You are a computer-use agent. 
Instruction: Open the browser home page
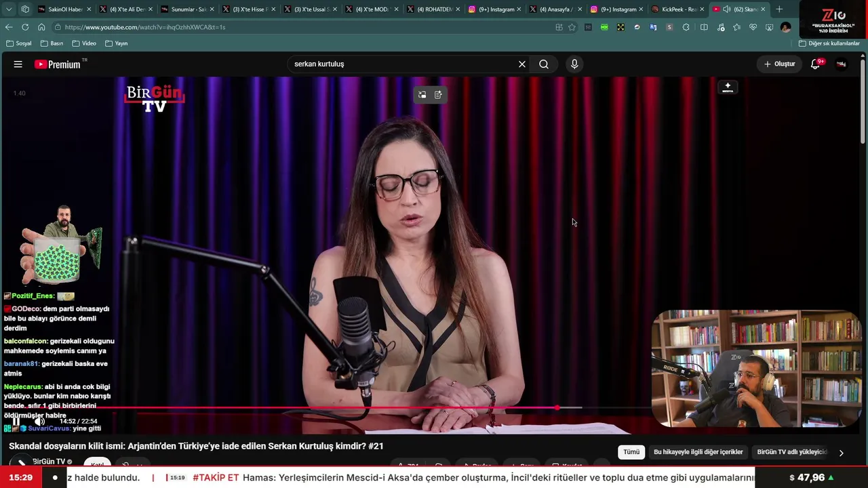(41, 27)
